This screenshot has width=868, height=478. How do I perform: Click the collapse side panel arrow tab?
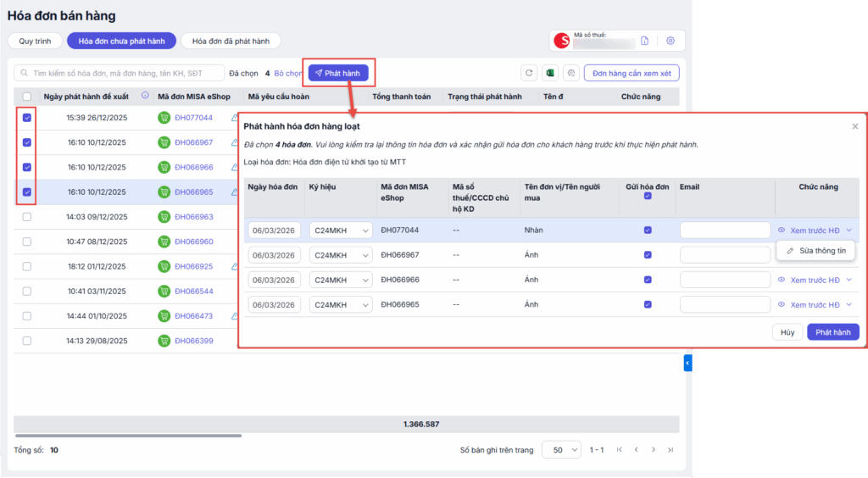(687, 363)
